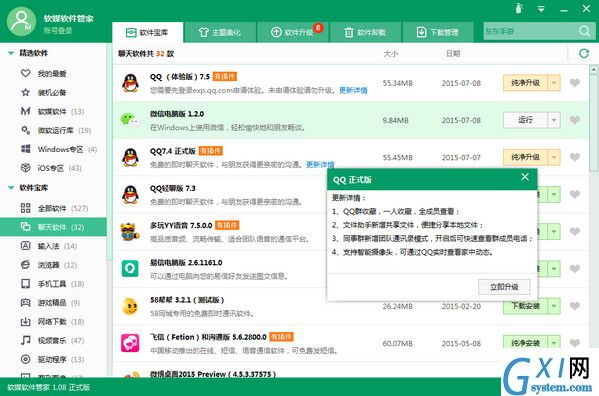The height and width of the screenshot is (396, 599).
Task: Click the refresh list icon
Action: [x=584, y=53]
